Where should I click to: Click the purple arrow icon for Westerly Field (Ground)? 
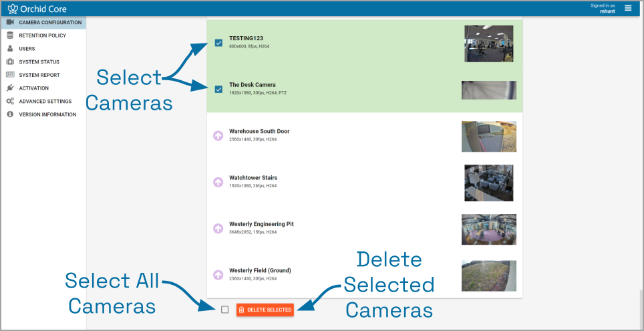click(218, 275)
